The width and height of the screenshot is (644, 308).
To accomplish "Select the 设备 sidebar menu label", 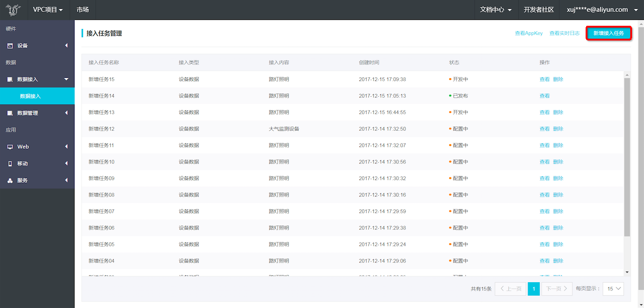I will [x=23, y=46].
